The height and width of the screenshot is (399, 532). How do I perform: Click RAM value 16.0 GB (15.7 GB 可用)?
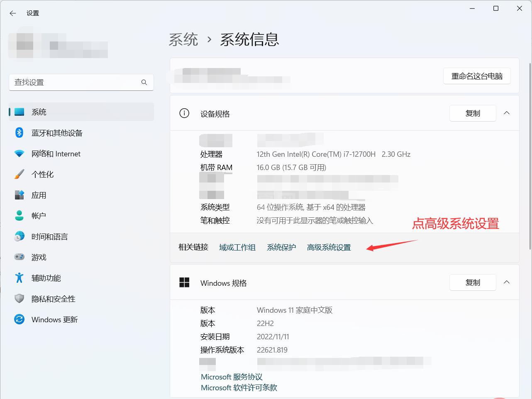click(x=291, y=168)
